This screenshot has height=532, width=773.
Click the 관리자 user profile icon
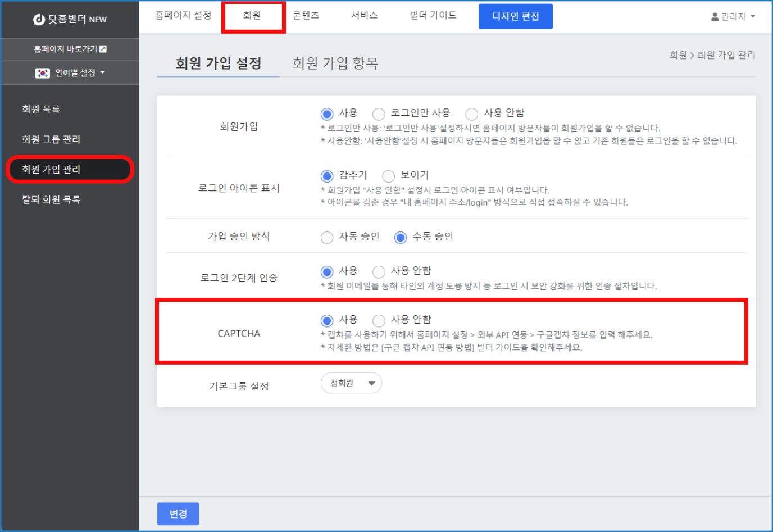pos(715,17)
